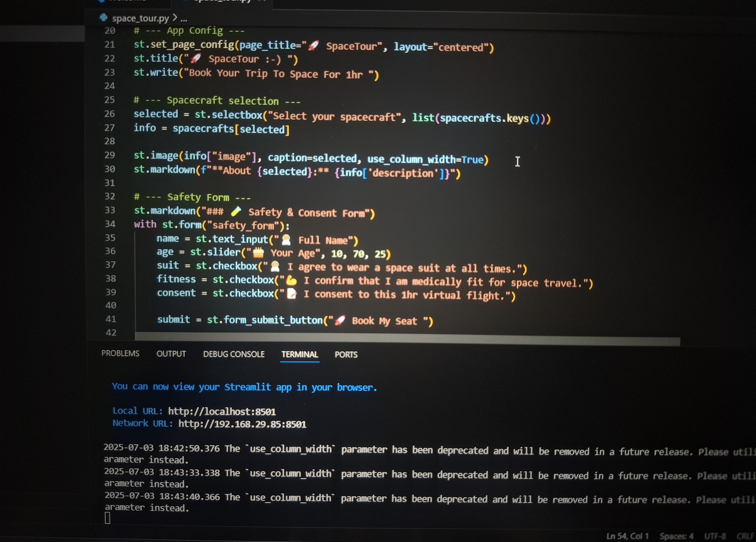Image resolution: width=756 pixels, height=542 pixels.
Task: Click the rocket emoji on line 21
Action: pyautogui.click(x=313, y=45)
